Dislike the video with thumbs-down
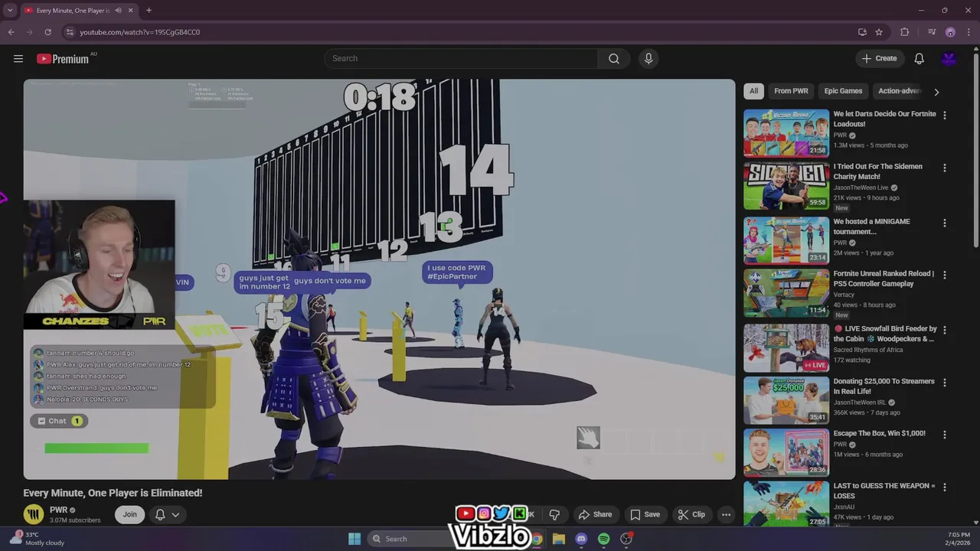Screen dimensions: 980x551 (555, 514)
